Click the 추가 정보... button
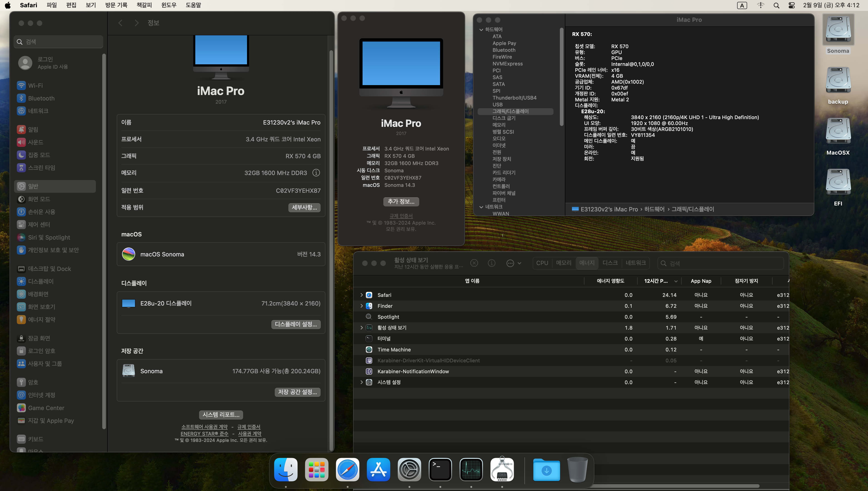Viewport: 868px width, 491px height. point(401,202)
